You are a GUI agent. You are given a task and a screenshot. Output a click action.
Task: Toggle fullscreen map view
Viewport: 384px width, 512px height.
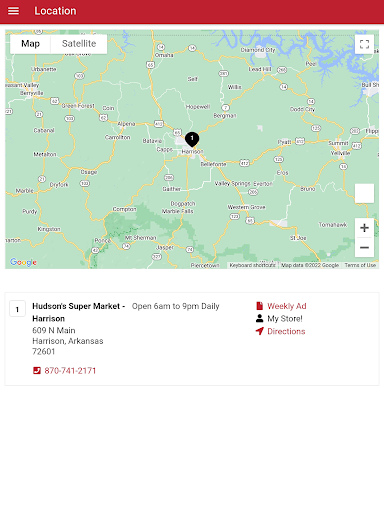tap(364, 44)
